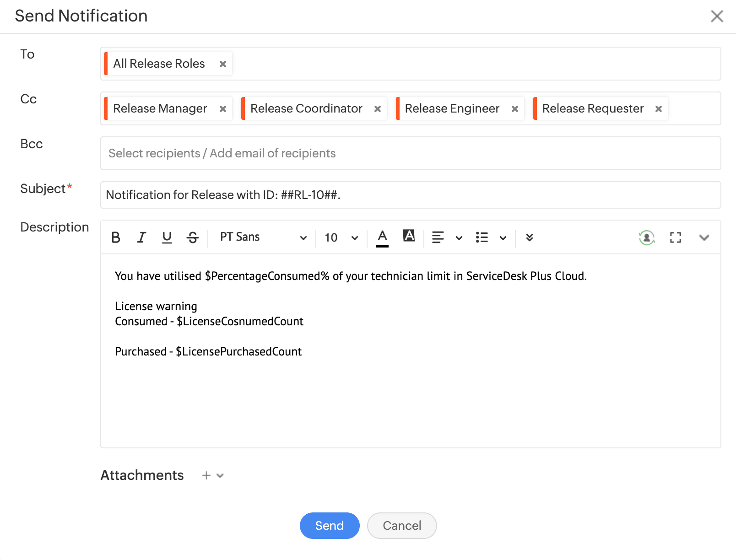Open the text background highlight color
736x560 pixels.
[408, 236]
